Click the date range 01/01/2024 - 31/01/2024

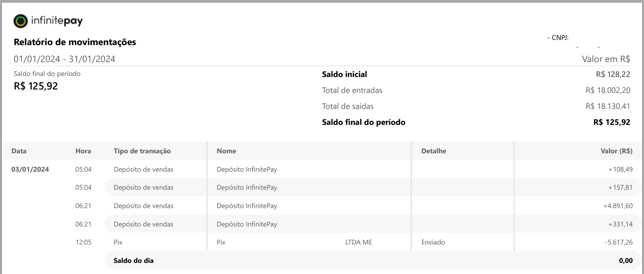tap(64, 59)
